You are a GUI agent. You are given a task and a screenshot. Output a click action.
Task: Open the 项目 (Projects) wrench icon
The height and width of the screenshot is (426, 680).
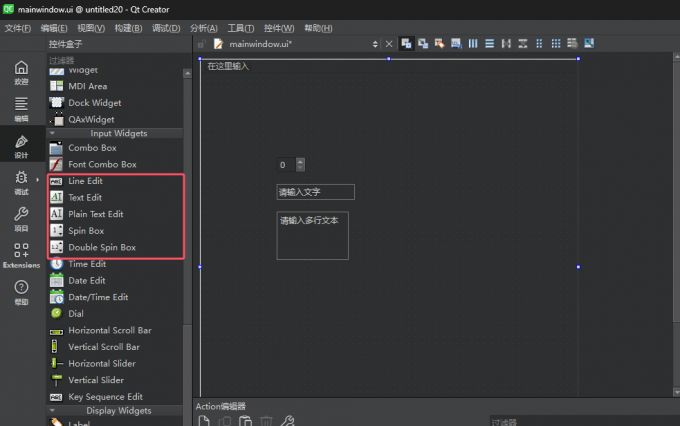[x=21, y=218]
